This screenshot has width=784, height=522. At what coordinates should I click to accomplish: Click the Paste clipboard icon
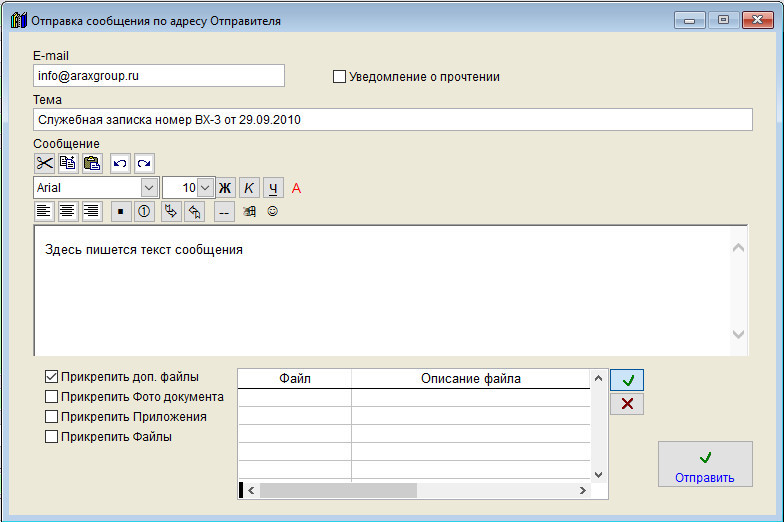(x=92, y=163)
